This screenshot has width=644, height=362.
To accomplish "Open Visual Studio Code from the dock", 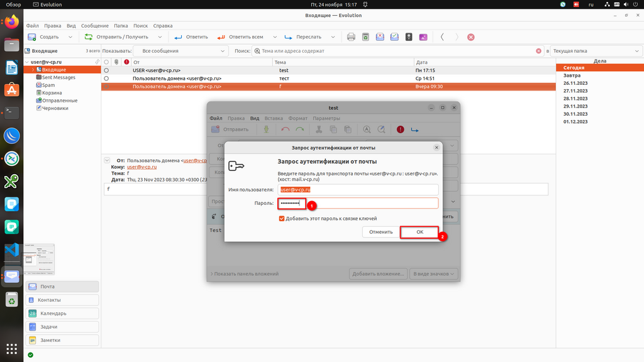I will click(11, 251).
